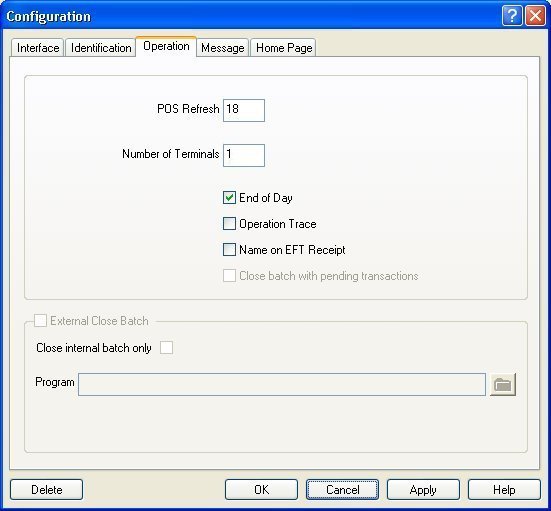
Task: Tick the Name on EFT Receipt checkbox
Action: coord(229,250)
